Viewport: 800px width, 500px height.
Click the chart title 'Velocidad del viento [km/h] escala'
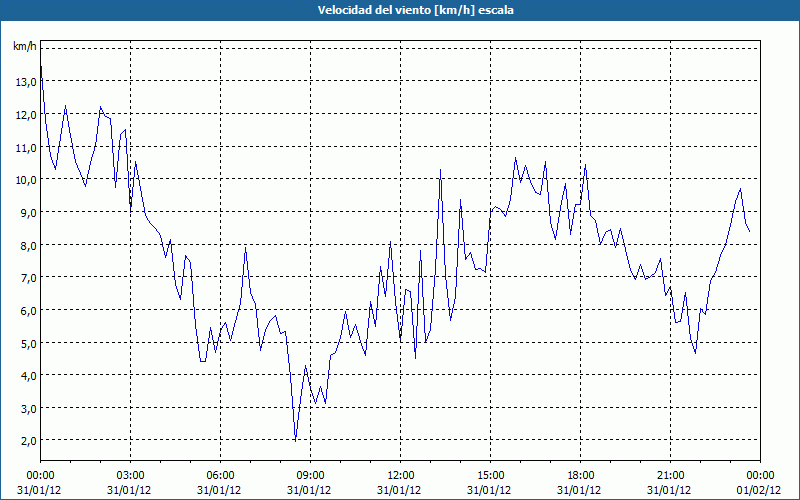click(x=415, y=10)
